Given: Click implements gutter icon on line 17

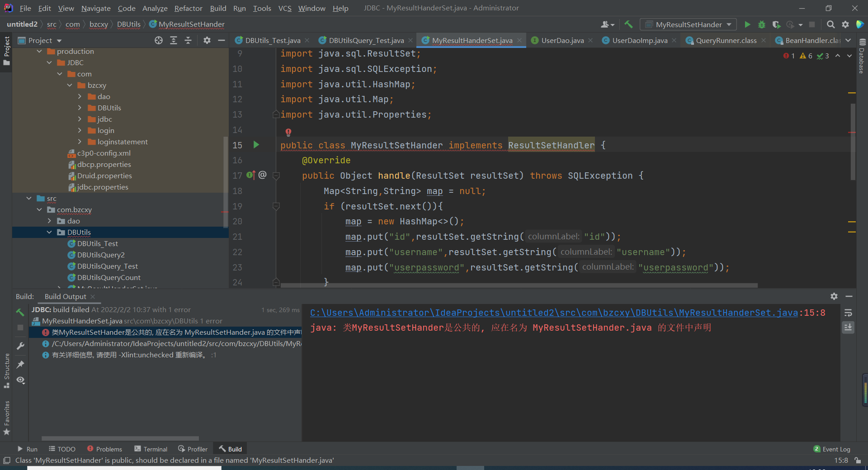Looking at the screenshot, I should (x=251, y=175).
